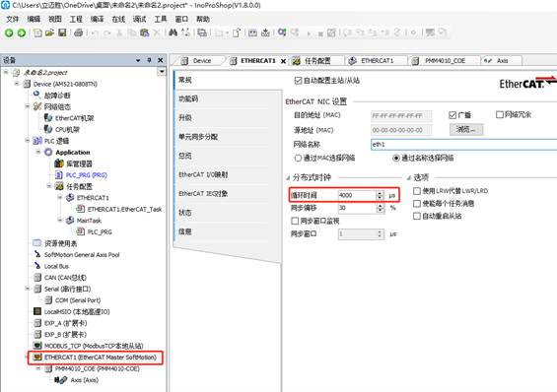Click the find and replace icon

(185, 33)
